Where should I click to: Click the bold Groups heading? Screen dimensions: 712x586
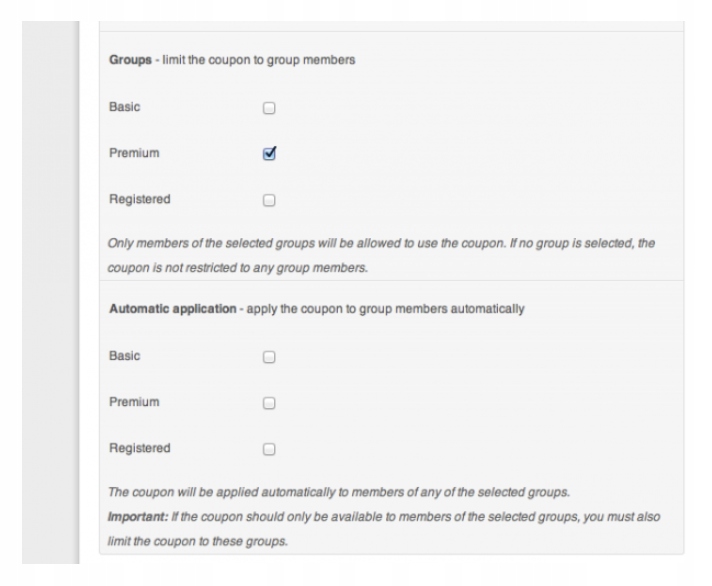pos(130,60)
